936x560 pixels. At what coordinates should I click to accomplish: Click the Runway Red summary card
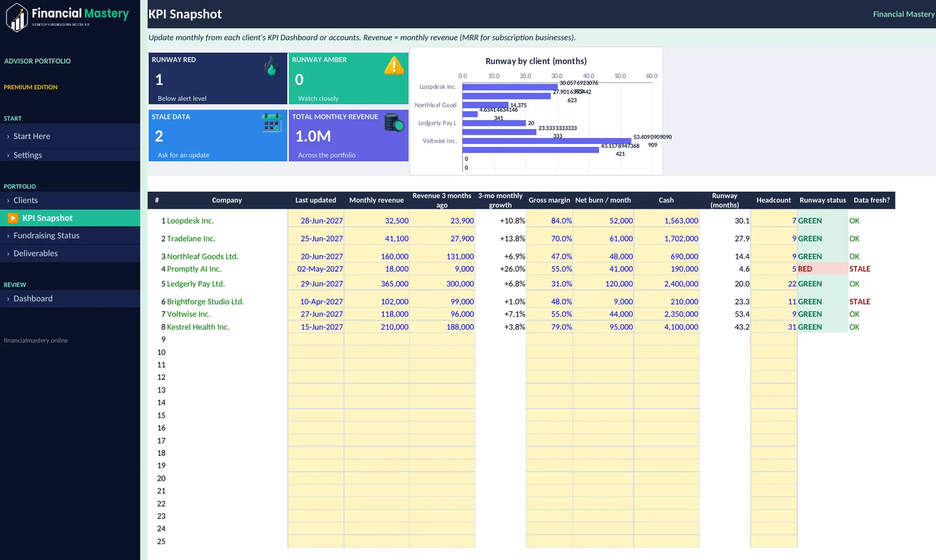tap(218, 78)
